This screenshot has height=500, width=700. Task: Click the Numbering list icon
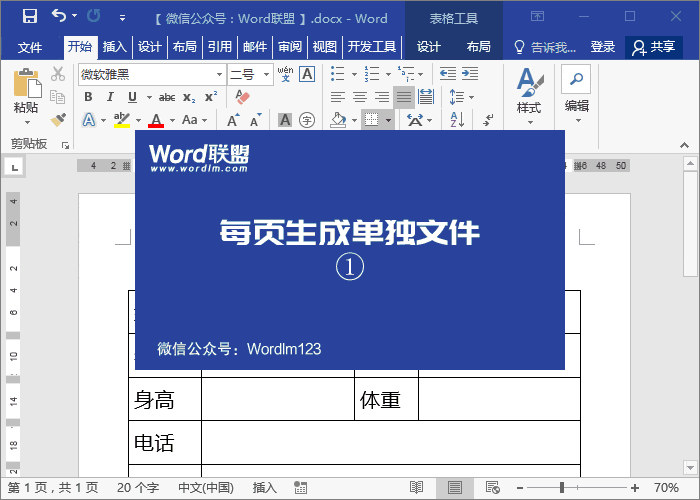coord(371,74)
